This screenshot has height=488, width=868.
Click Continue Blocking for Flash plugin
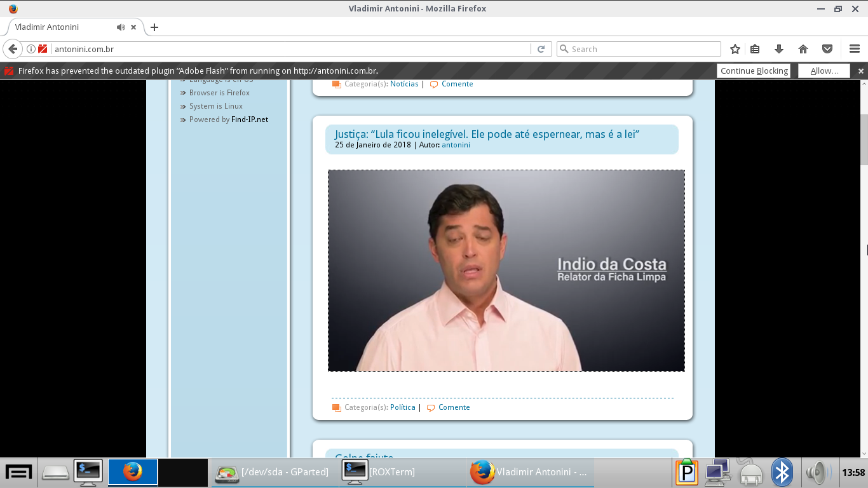(x=754, y=71)
